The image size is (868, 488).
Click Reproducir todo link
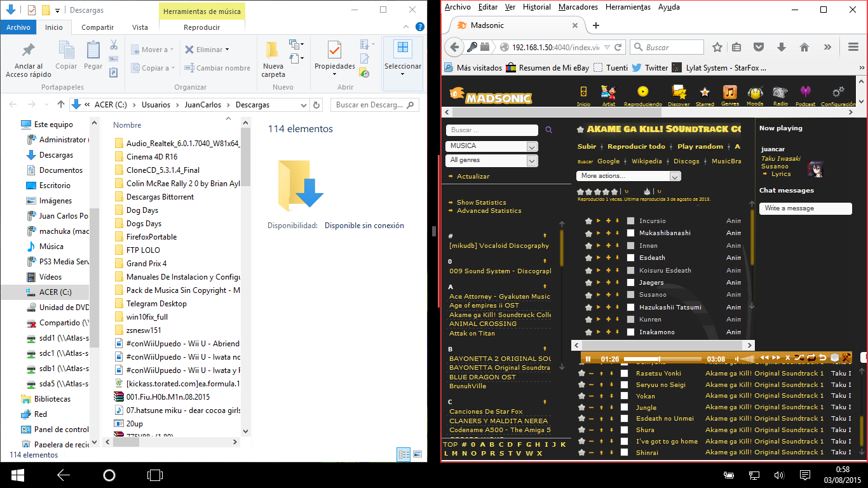[x=636, y=146]
